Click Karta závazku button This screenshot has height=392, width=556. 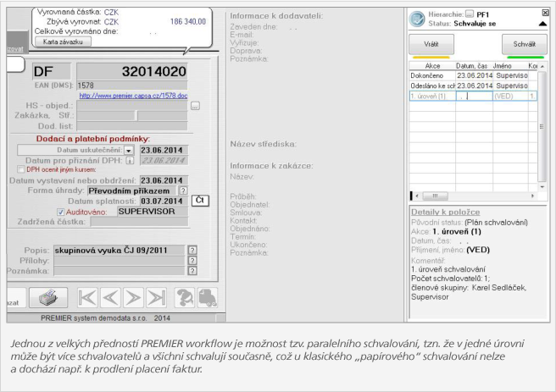[63, 41]
